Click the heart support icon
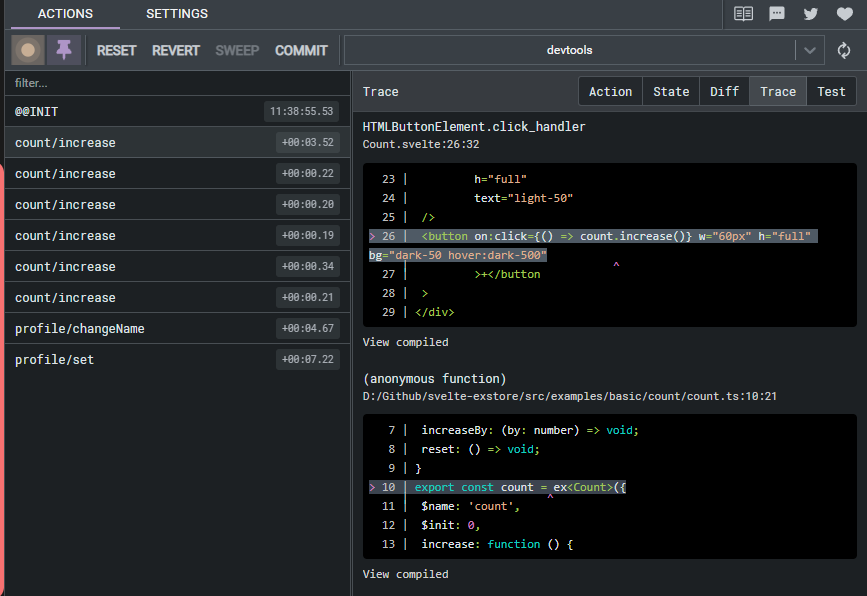The image size is (867, 596). (x=844, y=14)
